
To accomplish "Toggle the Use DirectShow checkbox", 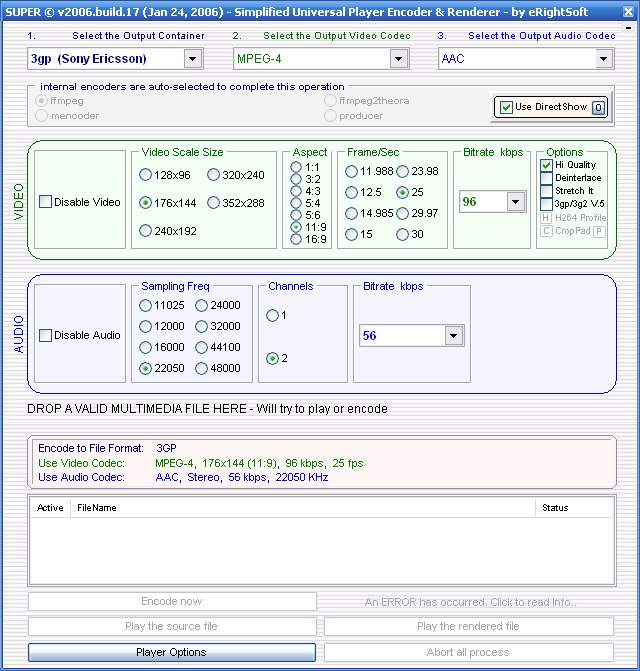I will point(506,107).
